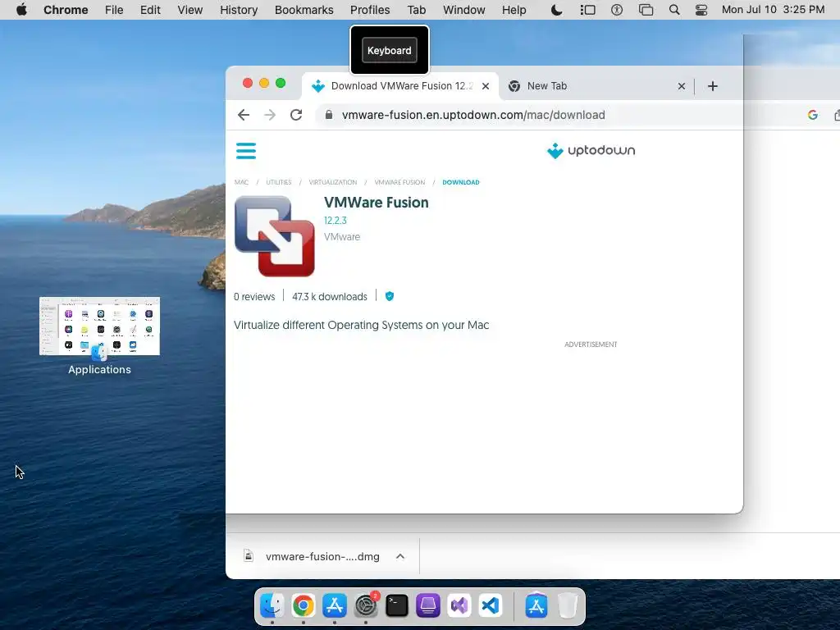Click the accessibility icon in menu bar
840x630 pixels.
pyautogui.click(x=617, y=10)
